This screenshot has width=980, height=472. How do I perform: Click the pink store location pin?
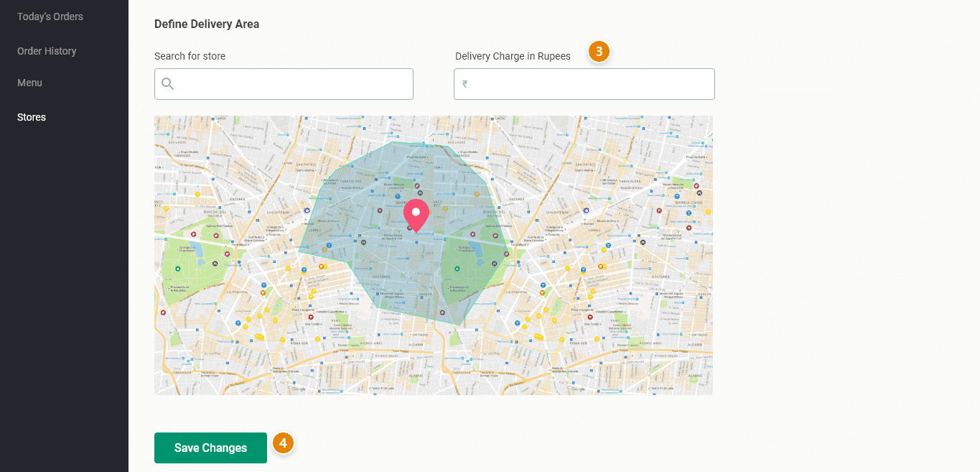[x=416, y=216]
